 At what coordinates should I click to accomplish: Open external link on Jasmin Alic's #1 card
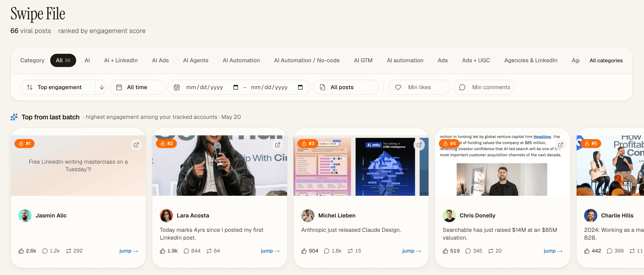136,145
